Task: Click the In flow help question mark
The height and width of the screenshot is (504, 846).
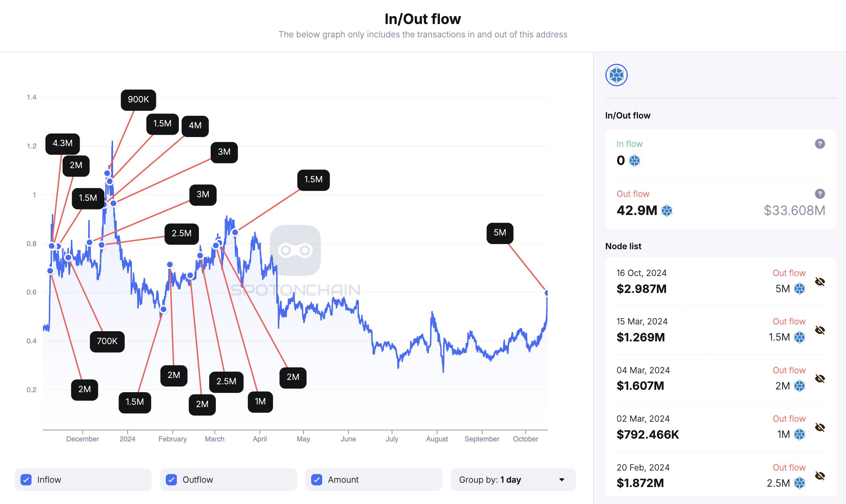Action: pyautogui.click(x=820, y=144)
